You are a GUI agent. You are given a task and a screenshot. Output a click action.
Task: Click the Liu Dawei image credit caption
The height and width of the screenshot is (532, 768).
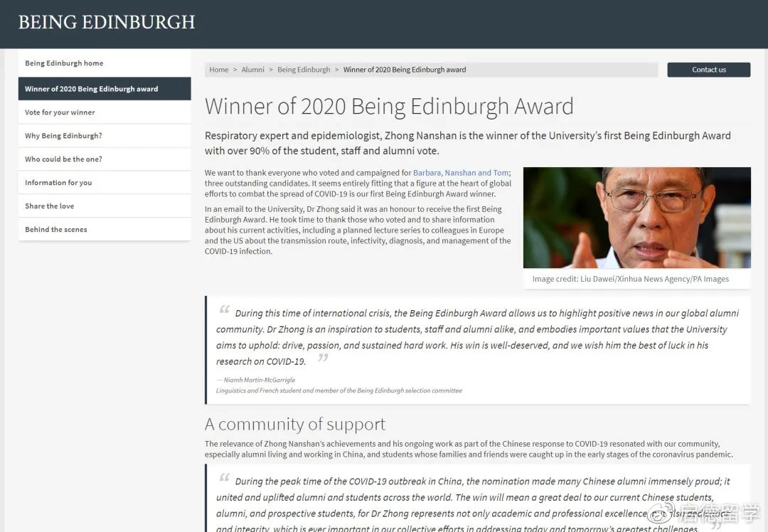tap(630, 279)
